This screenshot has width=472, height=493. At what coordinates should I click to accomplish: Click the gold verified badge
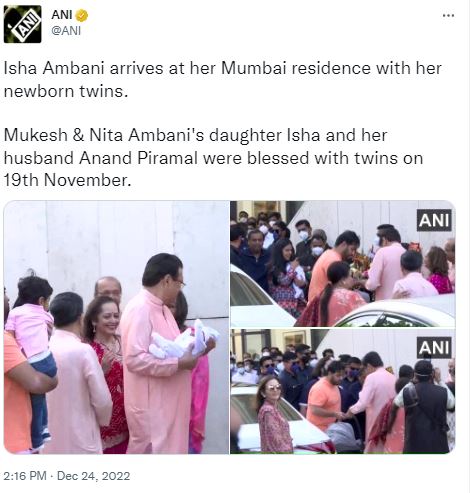(x=82, y=15)
